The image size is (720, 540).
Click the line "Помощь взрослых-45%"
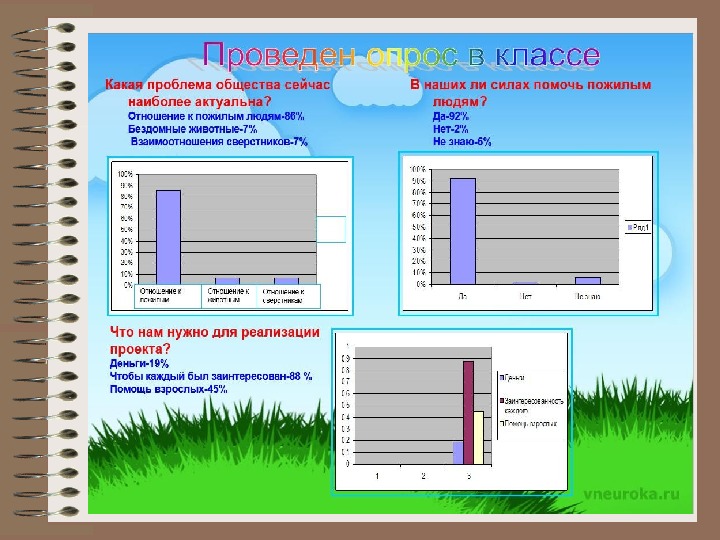click(168, 389)
